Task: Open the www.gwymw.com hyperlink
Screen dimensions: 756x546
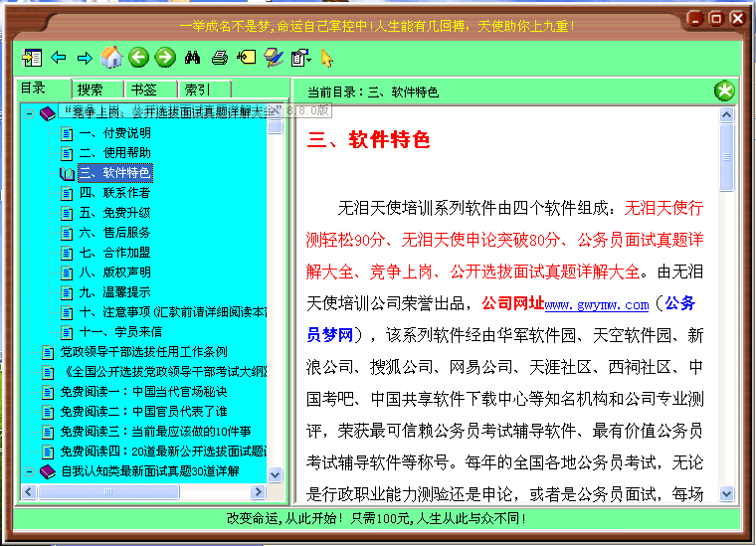Action: click(x=596, y=305)
